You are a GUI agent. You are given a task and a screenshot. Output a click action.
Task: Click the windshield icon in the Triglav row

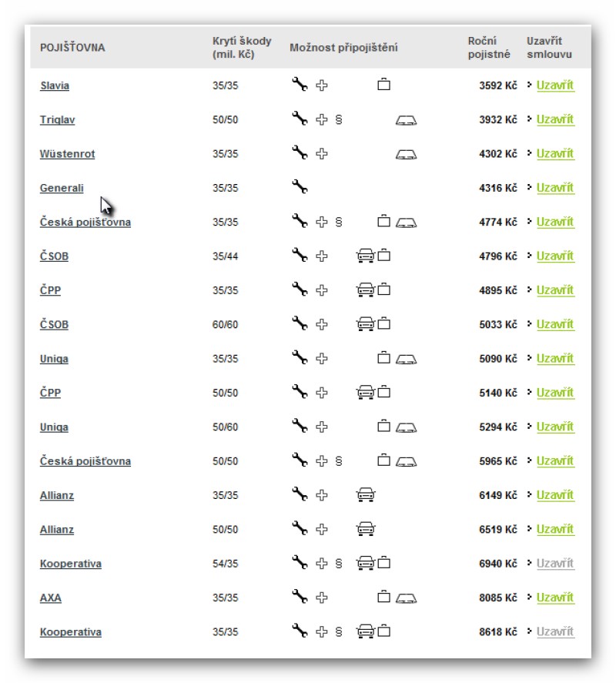coord(406,120)
